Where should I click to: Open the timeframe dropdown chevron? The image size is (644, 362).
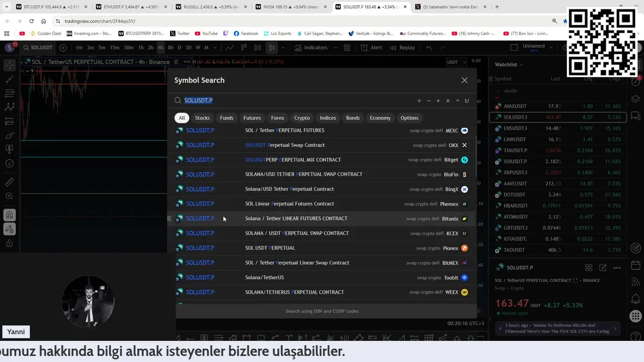pyautogui.click(x=215, y=48)
